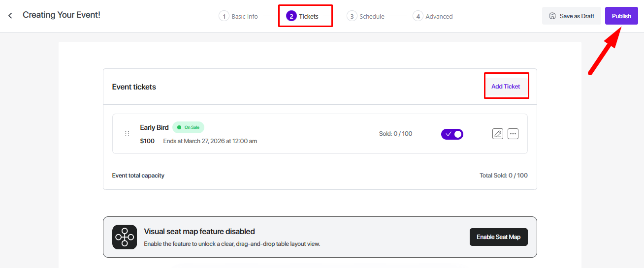Return to the Basic Info step label
Screen dimensions: 644x268
(245, 16)
